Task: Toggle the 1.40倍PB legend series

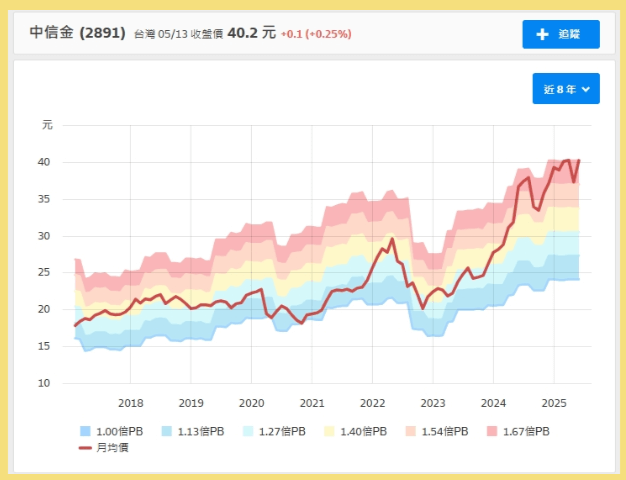Action: pyautogui.click(x=355, y=431)
